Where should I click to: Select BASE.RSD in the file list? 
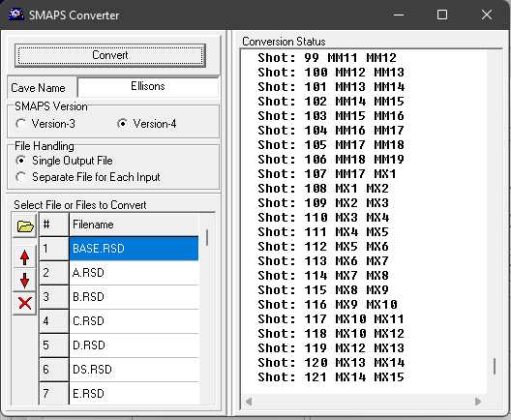134,249
